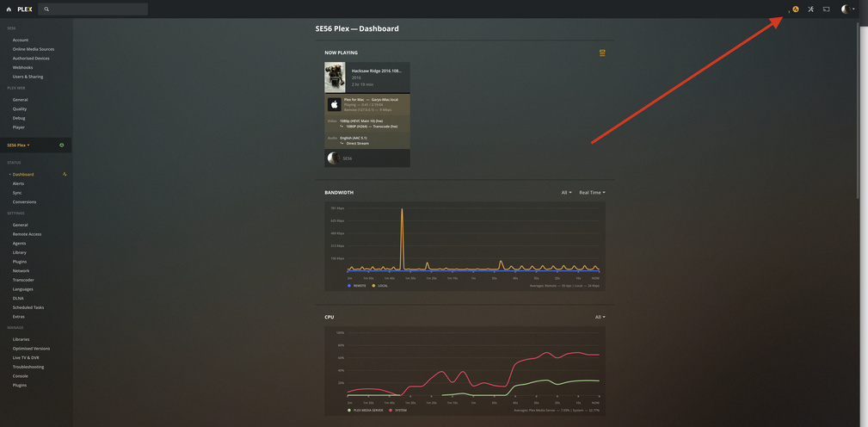This screenshot has width=868, height=427.
Task: Open Debug under Plex Web
Action: (x=19, y=118)
